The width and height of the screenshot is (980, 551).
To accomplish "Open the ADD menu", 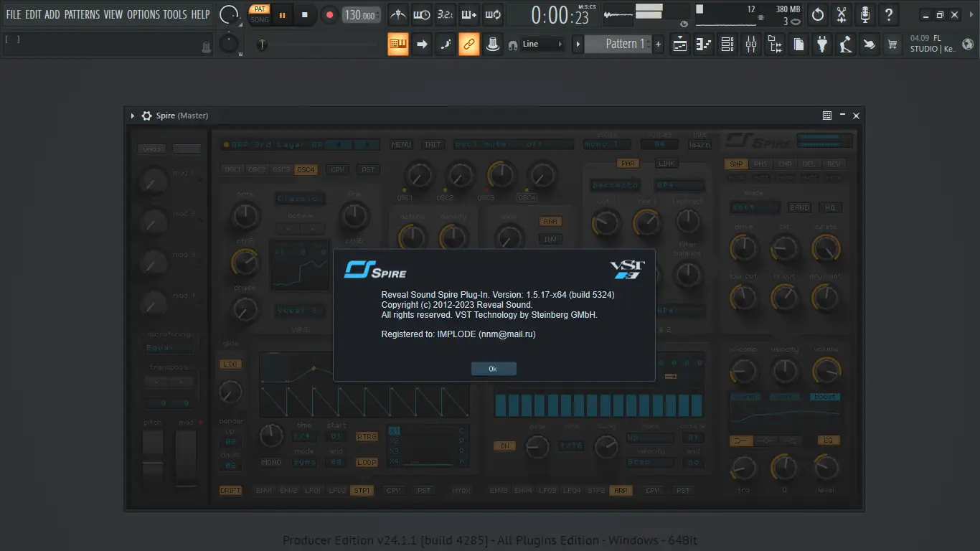I will (x=52, y=14).
